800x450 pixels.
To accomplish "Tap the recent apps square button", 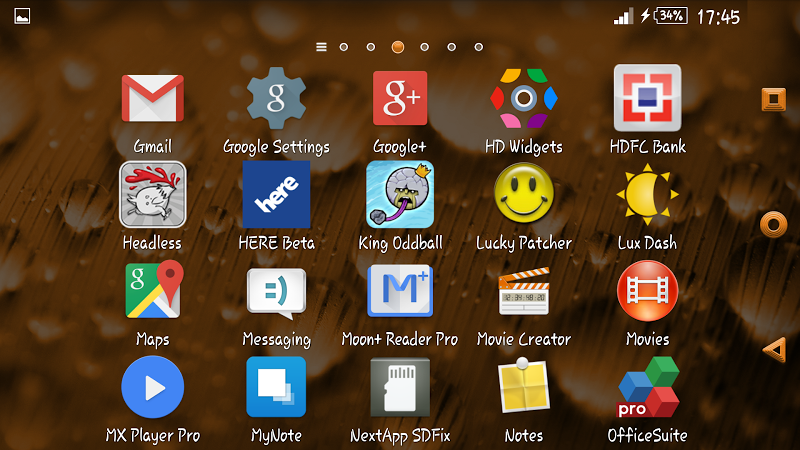I will click(x=773, y=99).
